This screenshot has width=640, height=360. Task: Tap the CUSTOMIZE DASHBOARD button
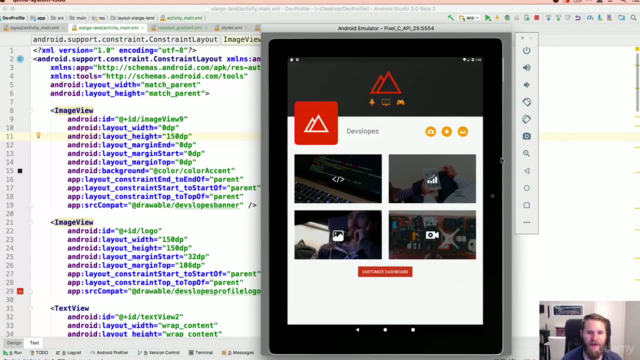point(385,272)
